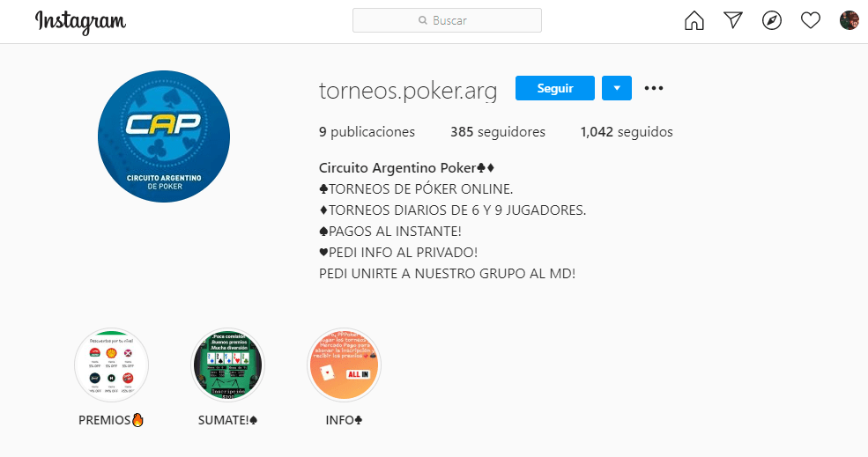Open the PREMIOS story highlight

click(111, 365)
